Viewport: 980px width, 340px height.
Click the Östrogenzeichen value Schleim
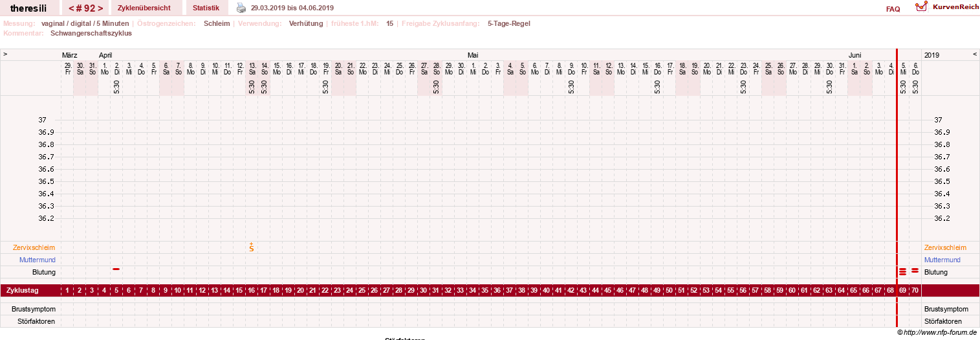217,23
